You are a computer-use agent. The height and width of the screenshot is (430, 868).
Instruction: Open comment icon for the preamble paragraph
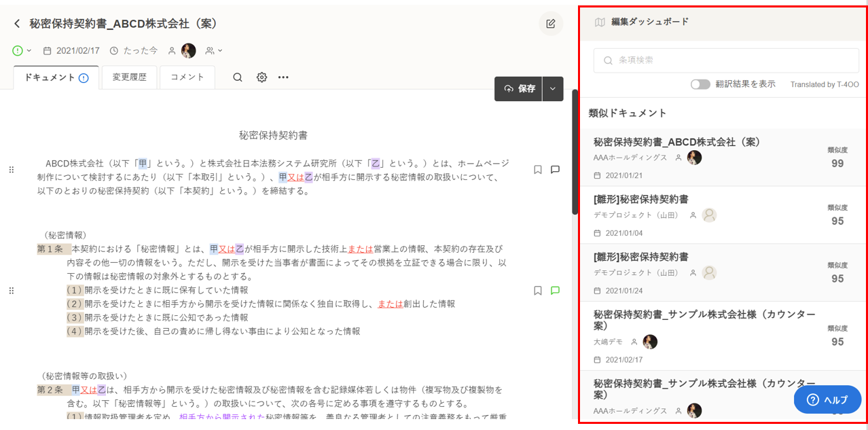[555, 170]
